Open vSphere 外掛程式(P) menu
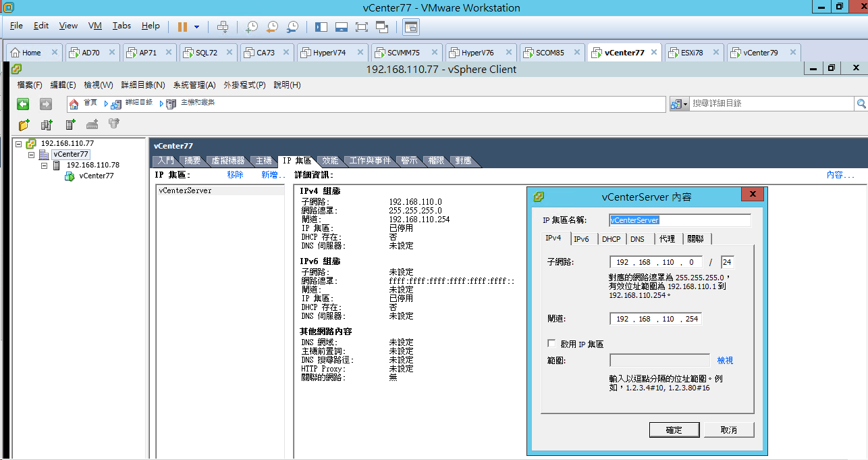868x460 pixels. pyautogui.click(x=244, y=85)
